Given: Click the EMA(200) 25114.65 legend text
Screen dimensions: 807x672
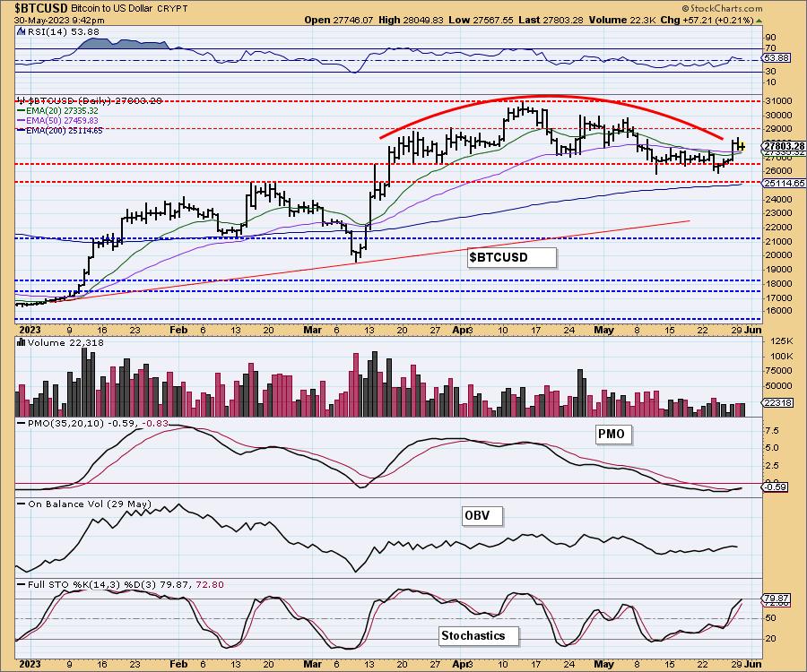Looking at the screenshot, I should (64, 131).
